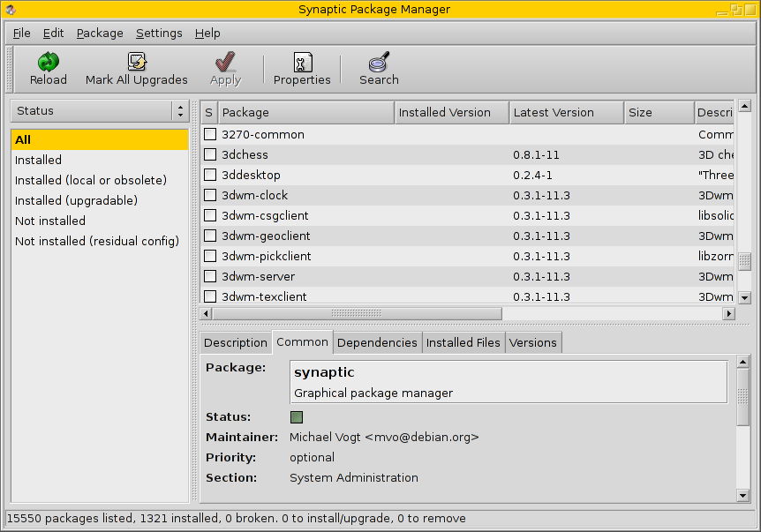Open the Status filter dropdown

coord(100,111)
